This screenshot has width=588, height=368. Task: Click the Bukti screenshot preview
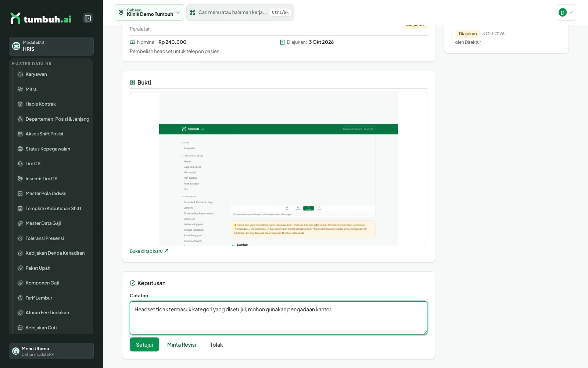(x=279, y=169)
